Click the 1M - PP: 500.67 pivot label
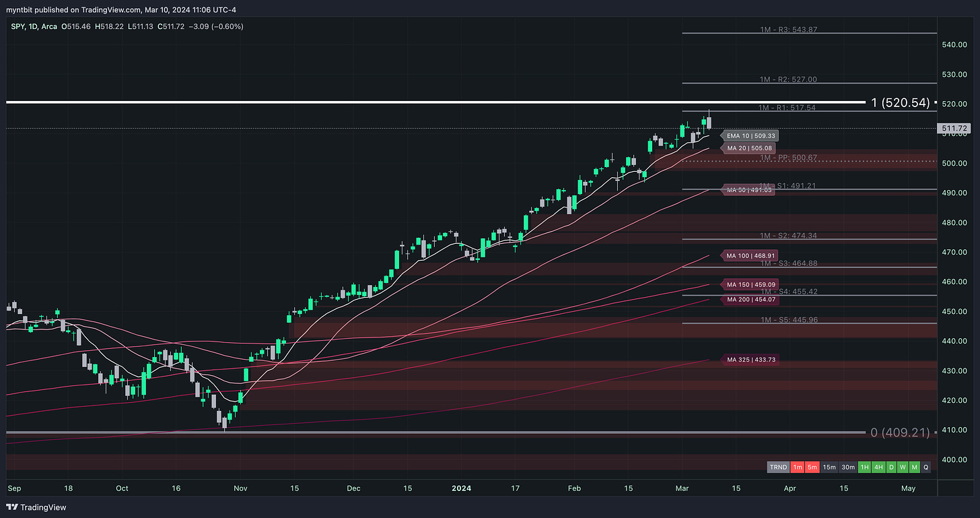Screen dimensions: 980x518 point(788,158)
